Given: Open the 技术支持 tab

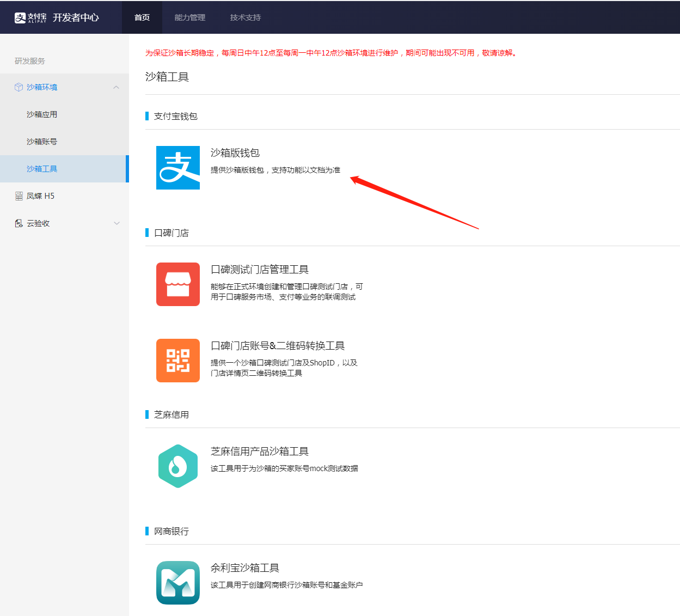Looking at the screenshot, I should coord(246,17).
